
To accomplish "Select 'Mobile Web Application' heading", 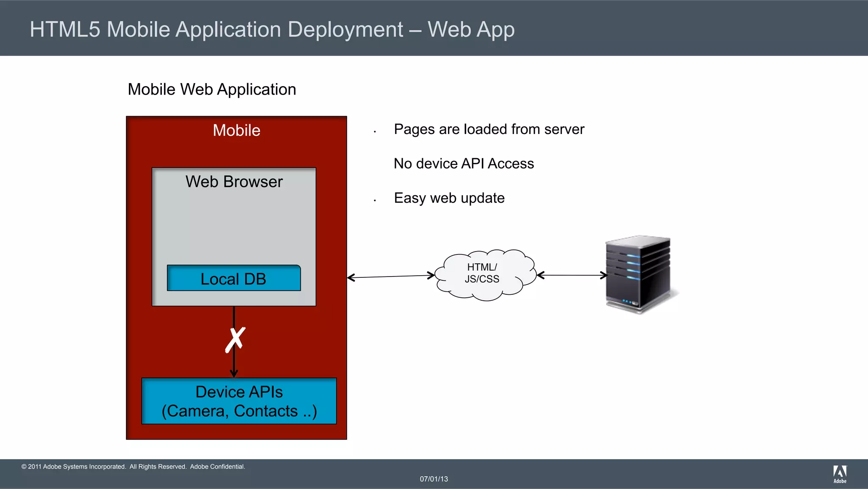I will pyautogui.click(x=212, y=89).
